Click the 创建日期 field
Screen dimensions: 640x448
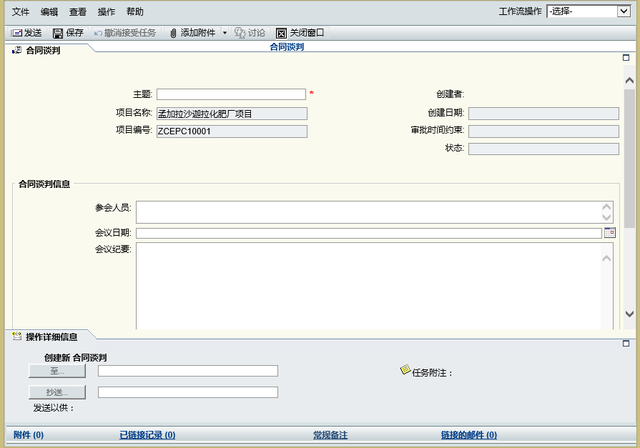tap(543, 113)
